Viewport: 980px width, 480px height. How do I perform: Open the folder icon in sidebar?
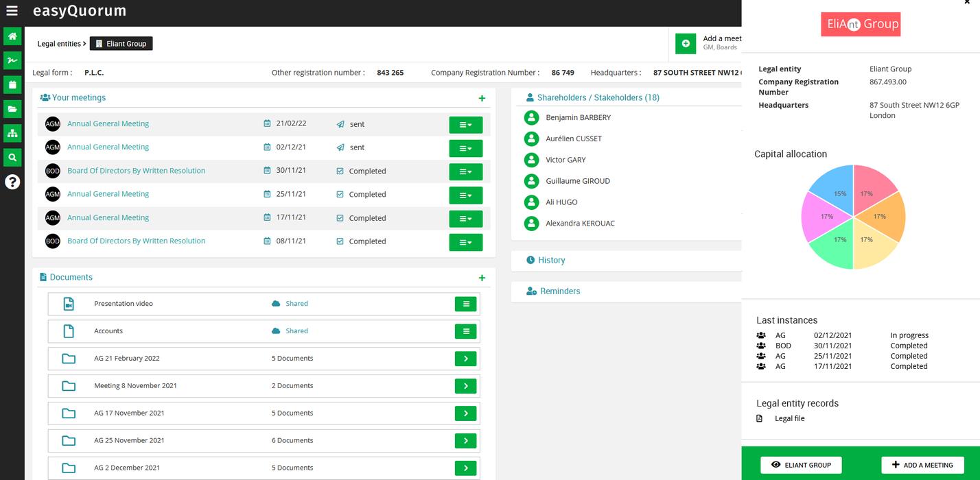pyautogui.click(x=12, y=109)
